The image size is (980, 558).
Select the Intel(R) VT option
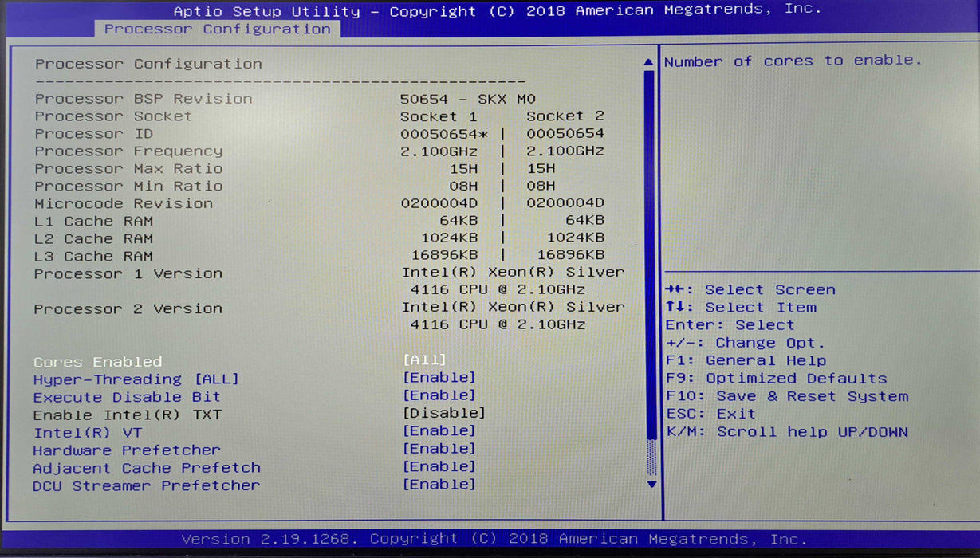(88, 433)
